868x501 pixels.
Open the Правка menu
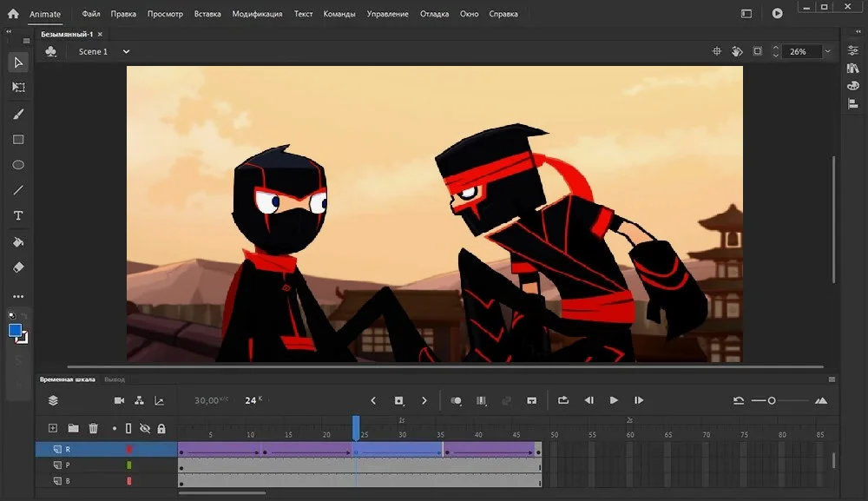pos(123,14)
